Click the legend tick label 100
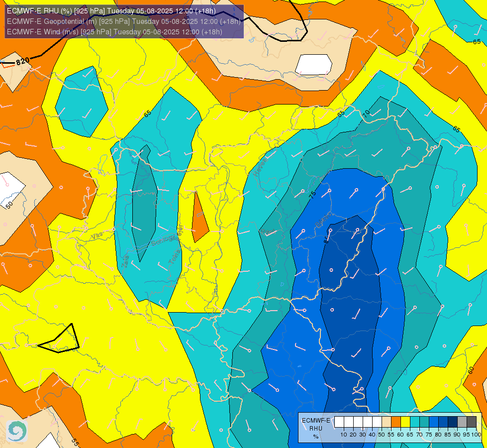The image size is (487, 448). click(477, 435)
